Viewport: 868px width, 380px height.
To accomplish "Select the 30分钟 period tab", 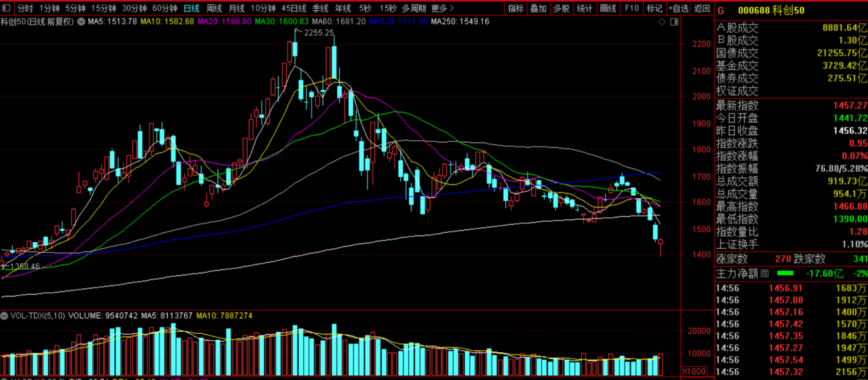I will [x=134, y=9].
